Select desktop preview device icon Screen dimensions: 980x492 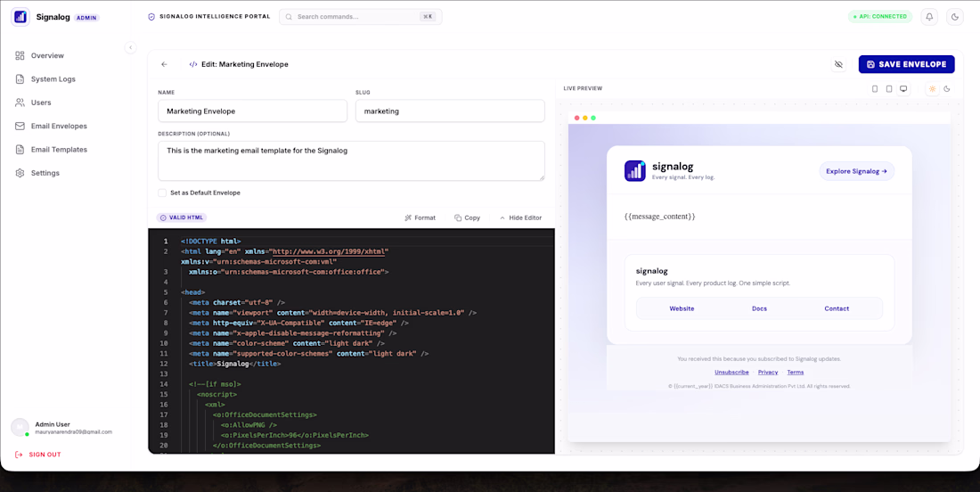(903, 89)
